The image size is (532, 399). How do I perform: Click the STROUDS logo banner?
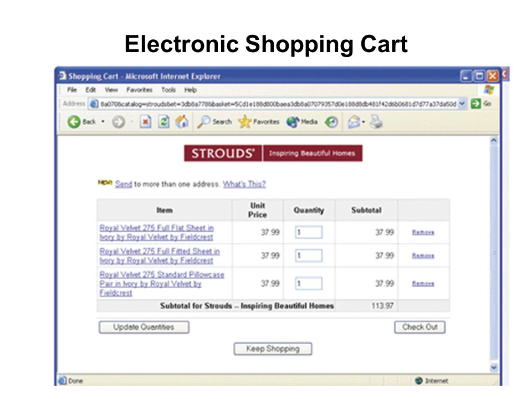tap(223, 154)
